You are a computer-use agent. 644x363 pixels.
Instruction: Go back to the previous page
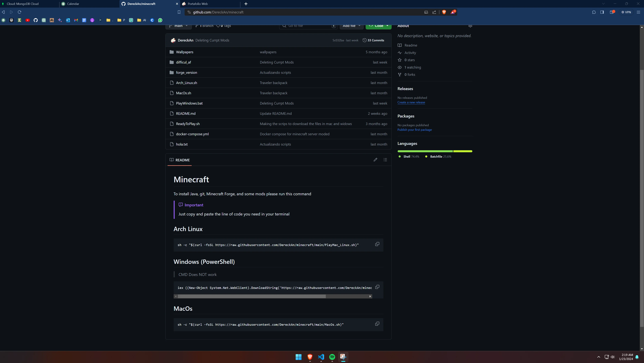4,12
